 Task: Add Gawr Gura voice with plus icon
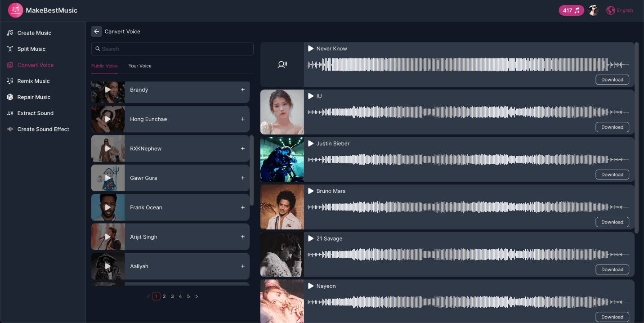243,178
